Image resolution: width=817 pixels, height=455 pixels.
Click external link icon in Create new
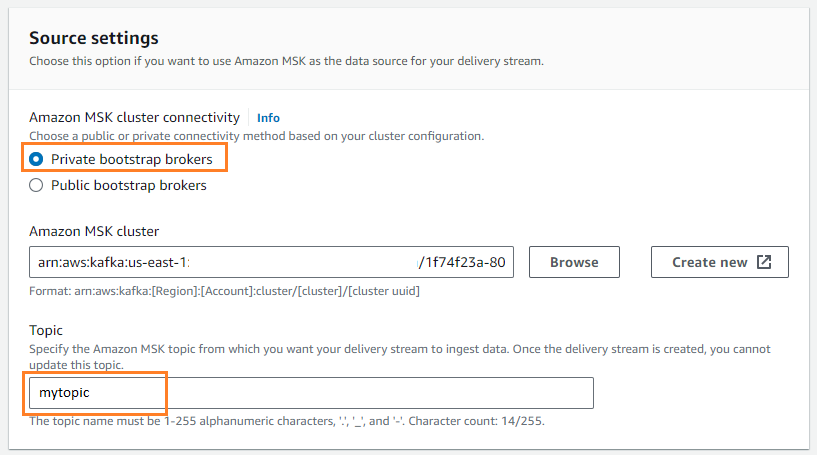pos(764,262)
